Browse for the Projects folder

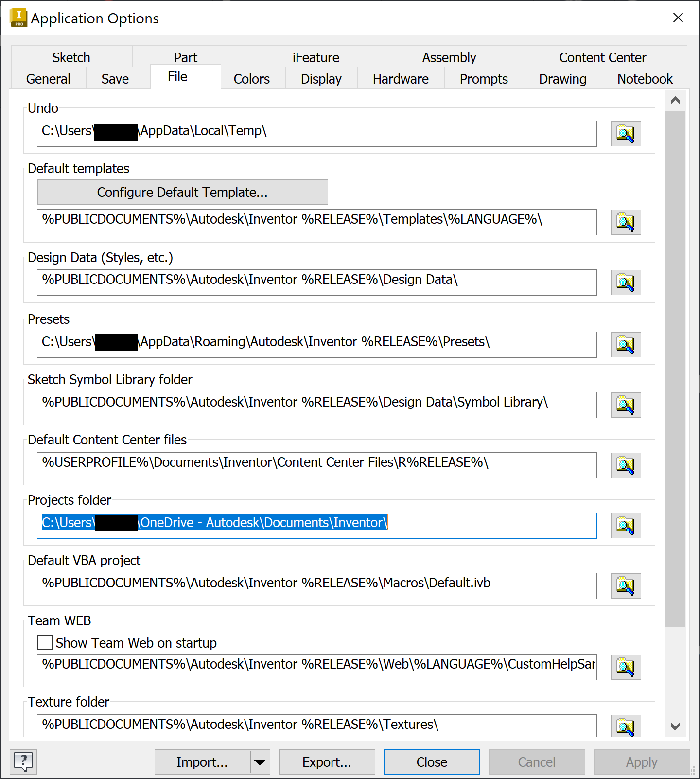tap(626, 526)
